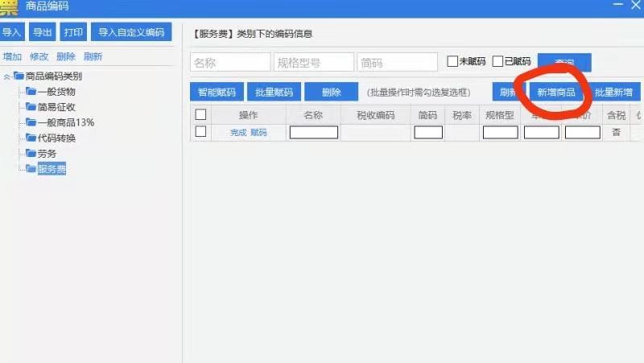Enable the 未赋码 checkbox filter
Screen dimensions: 644x363
coord(452,61)
